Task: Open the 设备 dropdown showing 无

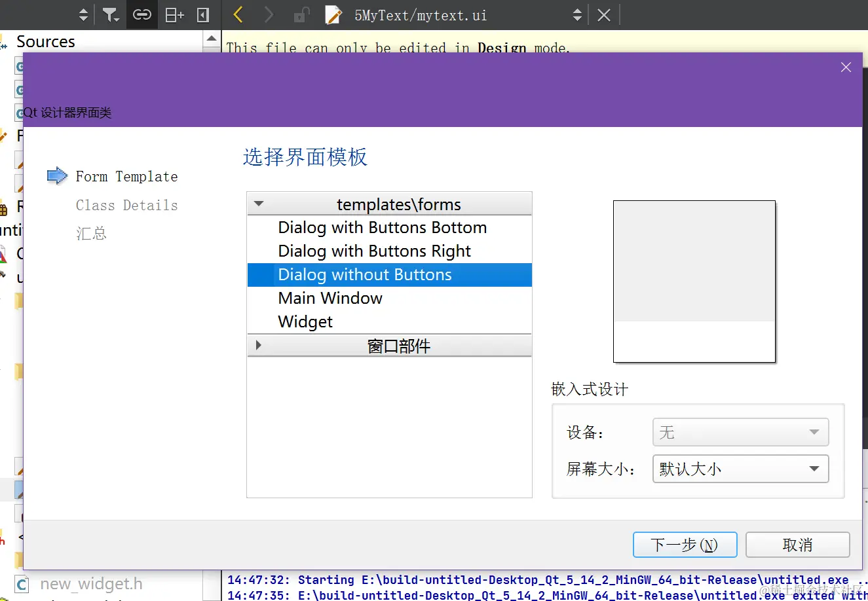Action: (740, 432)
